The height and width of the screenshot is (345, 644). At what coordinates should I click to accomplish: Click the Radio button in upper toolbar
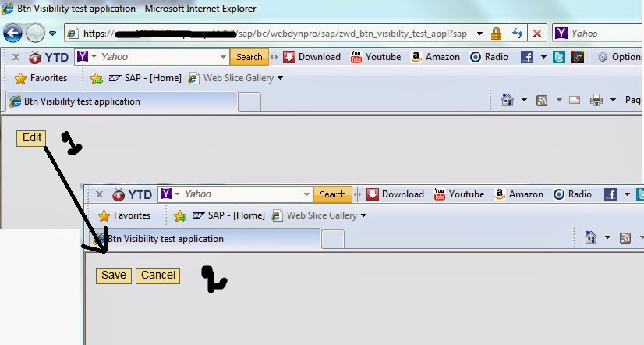coord(489,57)
